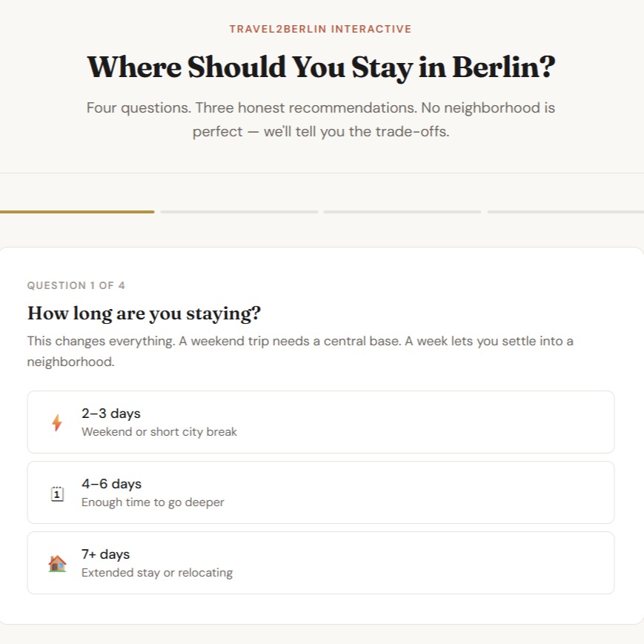This screenshot has height=644, width=644.
Task: Click the extended stay house symbol
Action: [x=57, y=562]
